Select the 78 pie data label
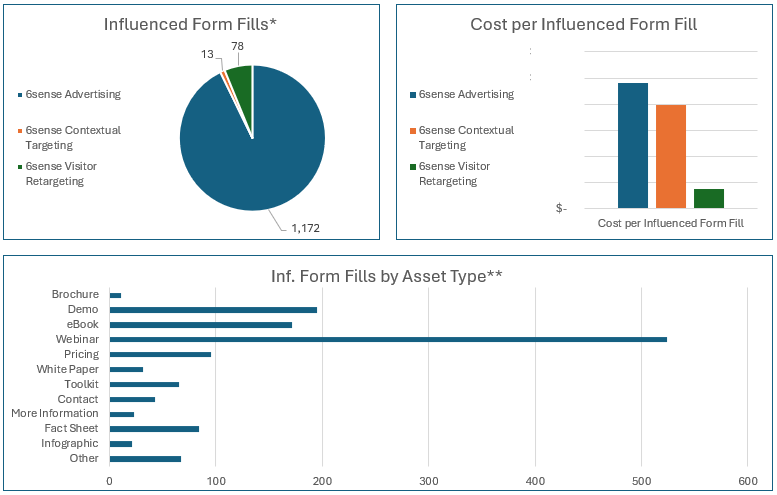Viewport: 777px width, 495px height. [237, 46]
